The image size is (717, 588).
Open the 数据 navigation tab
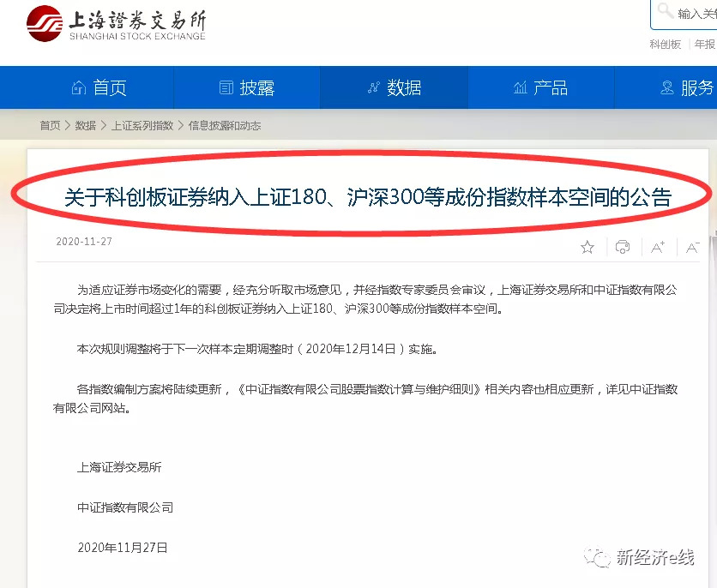[394, 87]
